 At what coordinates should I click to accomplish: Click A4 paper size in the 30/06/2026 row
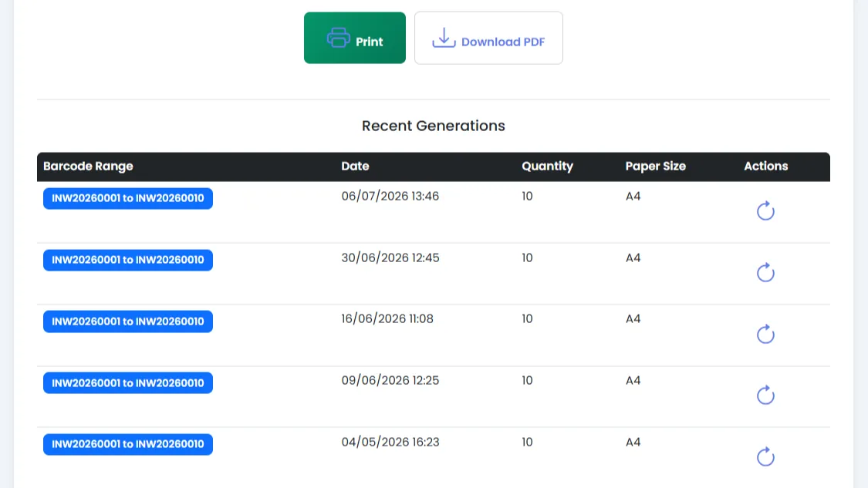tap(633, 257)
